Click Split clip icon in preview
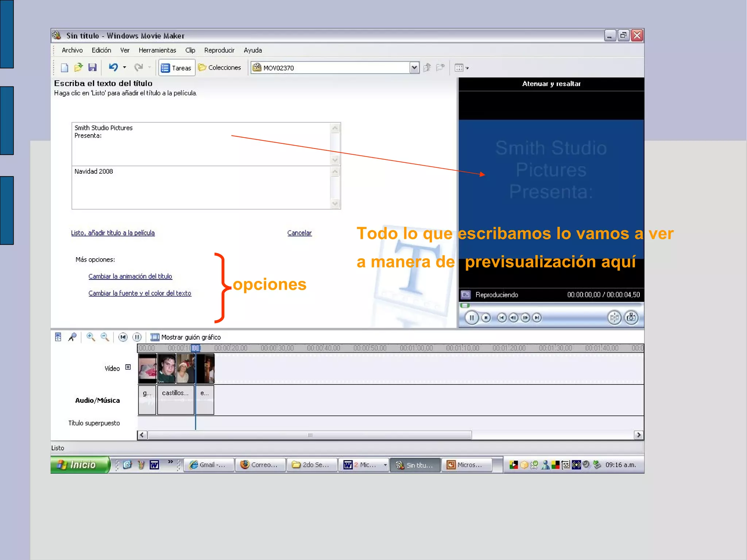The height and width of the screenshot is (560, 747). click(x=614, y=317)
